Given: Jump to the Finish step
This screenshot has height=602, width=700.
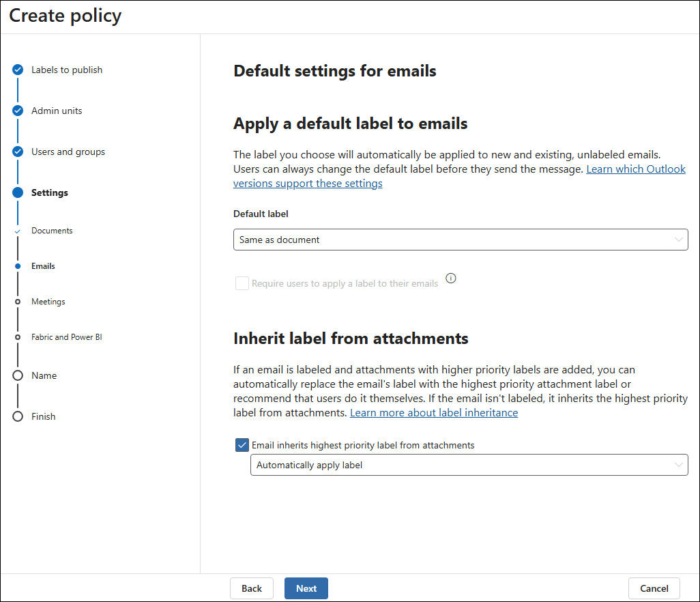Looking at the screenshot, I should pyautogui.click(x=43, y=416).
